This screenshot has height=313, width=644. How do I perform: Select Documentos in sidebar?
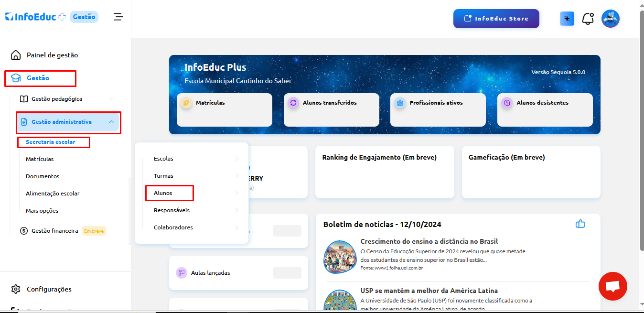pyautogui.click(x=43, y=176)
